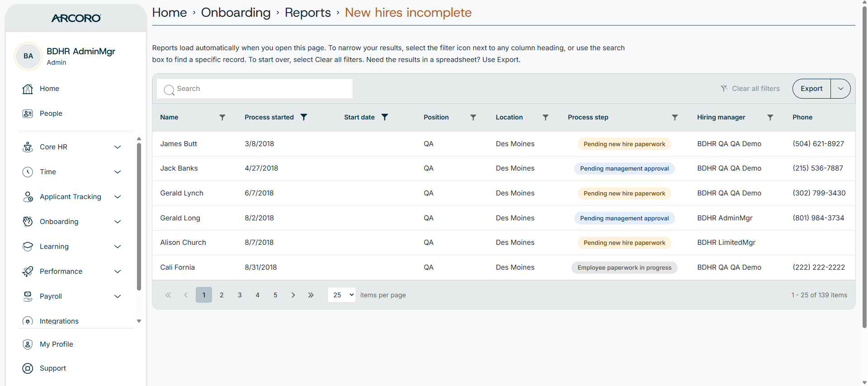Expand the Applicant Tracking chevron
The height and width of the screenshot is (386, 868).
pyautogui.click(x=118, y=197)
